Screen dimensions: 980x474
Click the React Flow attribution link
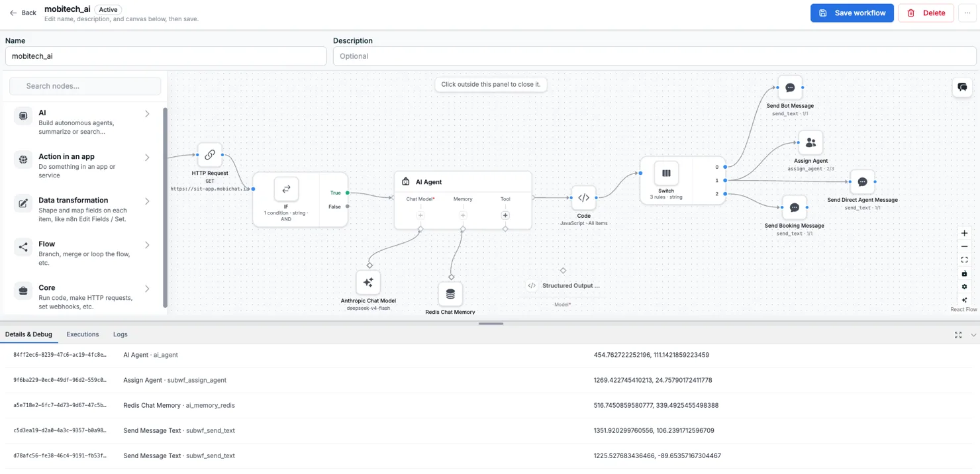point(963,309)
